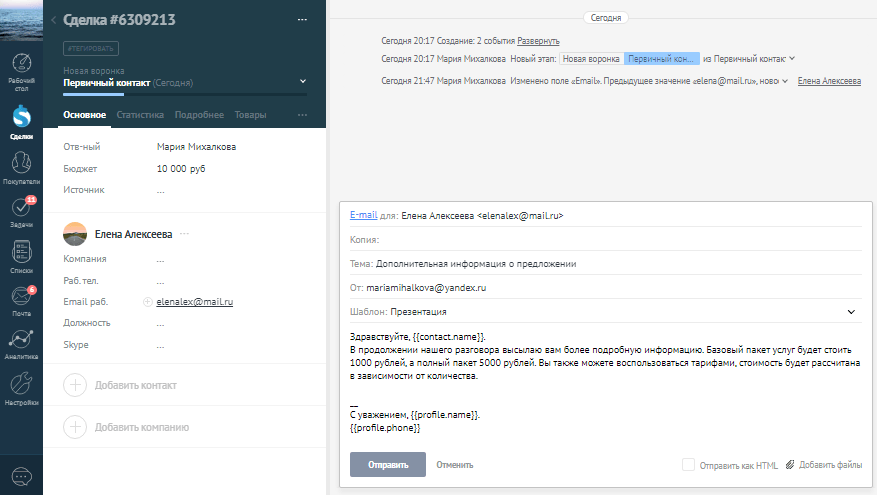Open Аналитика icon in sidebar

[21, 342]
